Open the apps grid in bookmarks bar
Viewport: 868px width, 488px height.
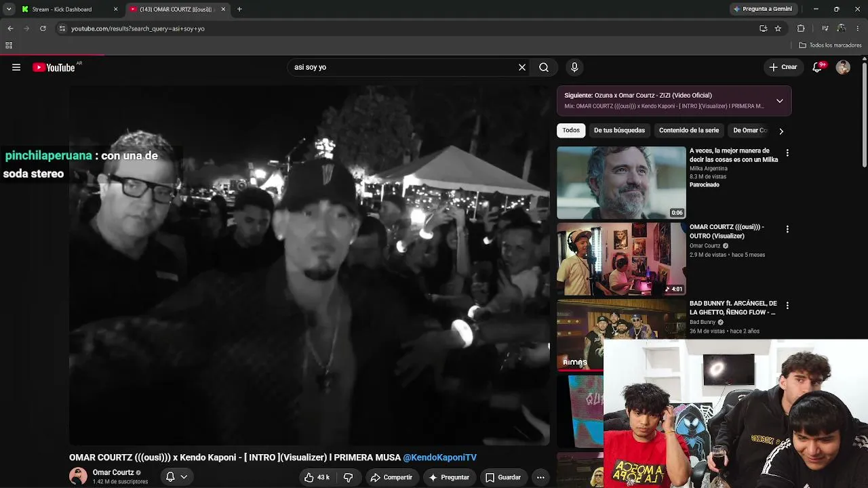click(x=9, y=45)
